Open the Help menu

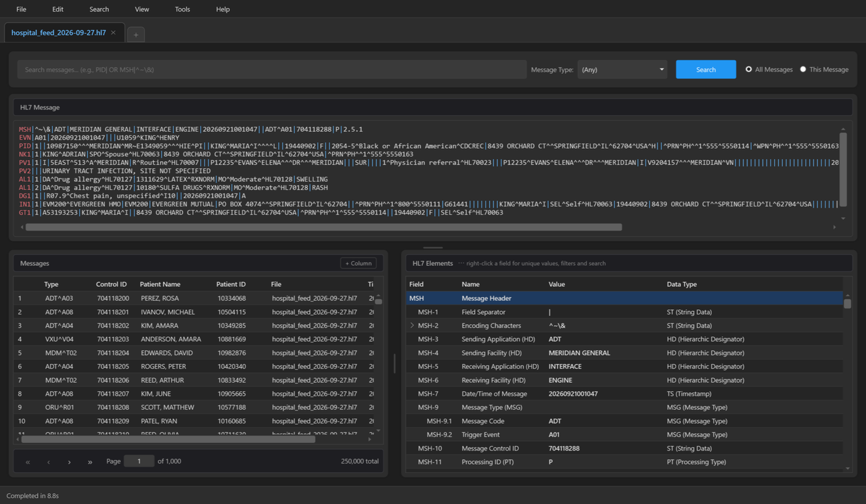(223, 9)
